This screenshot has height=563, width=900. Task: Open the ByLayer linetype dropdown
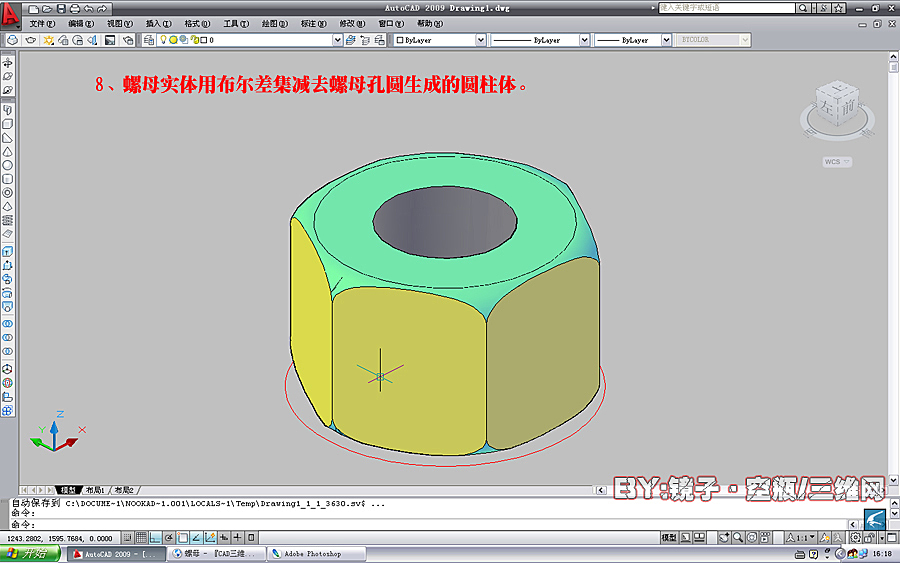pos(584,40)
